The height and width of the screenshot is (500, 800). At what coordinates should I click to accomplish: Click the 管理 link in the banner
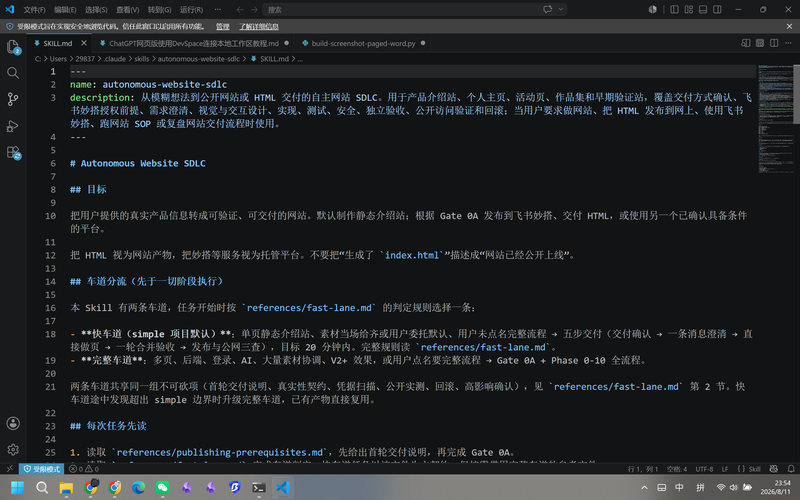coord(222,27)
